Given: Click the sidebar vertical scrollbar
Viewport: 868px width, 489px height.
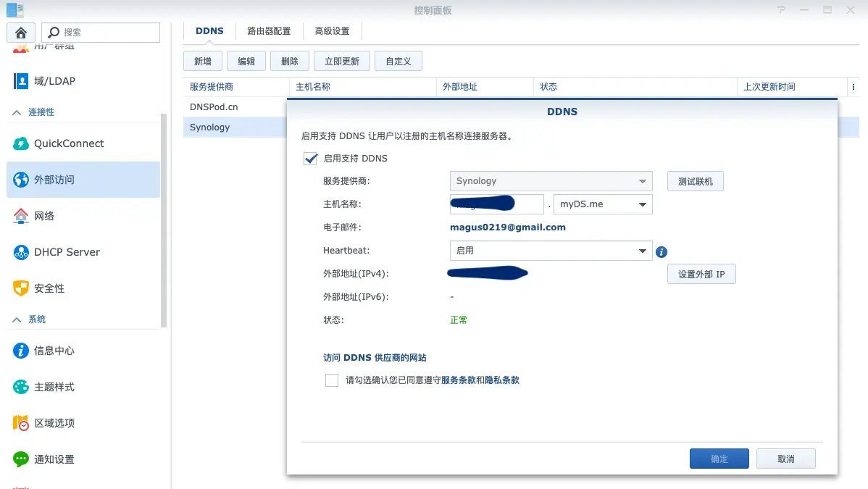Looking at the screenshot, I should pos(164,220).
